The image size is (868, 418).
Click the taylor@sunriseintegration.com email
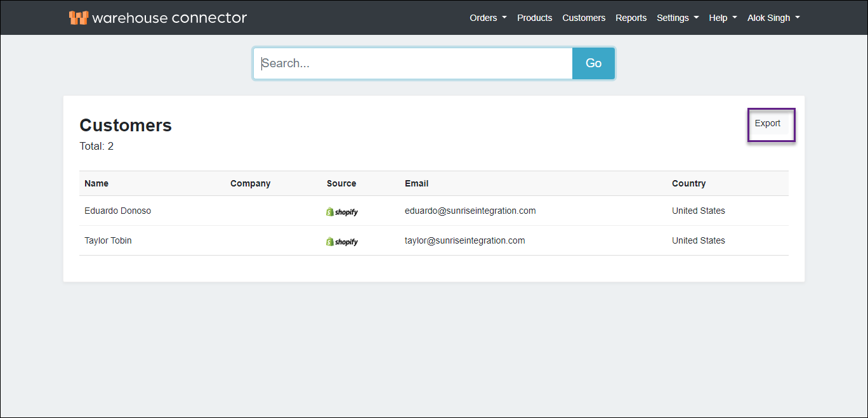(464, 240)
